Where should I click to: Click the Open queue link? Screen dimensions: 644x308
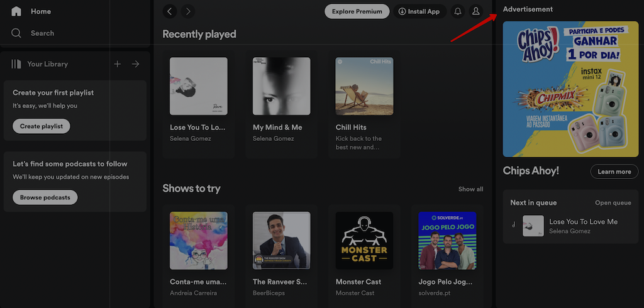(x=613, y=203)
